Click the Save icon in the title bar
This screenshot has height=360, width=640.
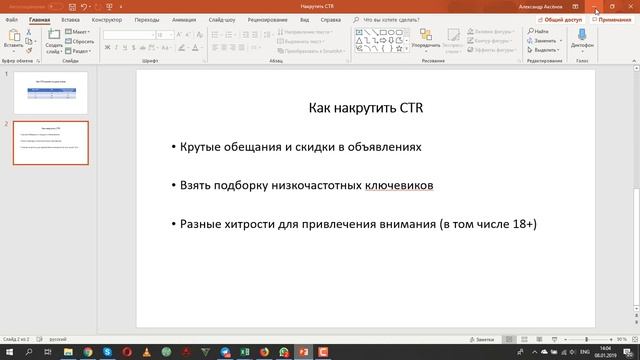pos(72,7)
